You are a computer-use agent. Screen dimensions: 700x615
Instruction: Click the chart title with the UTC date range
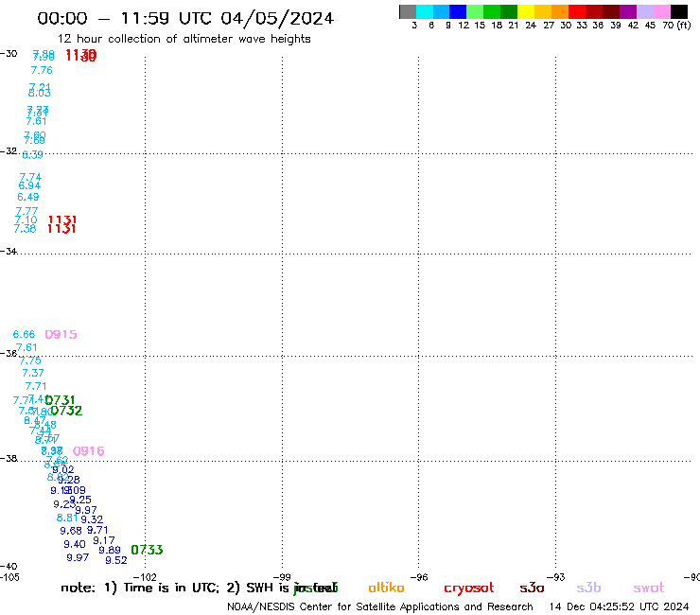(x=185, y=19)
